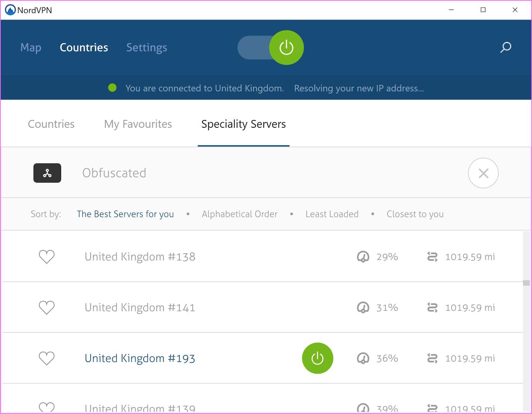Select the Speciality Servers tab

click(x=243, y=124)
